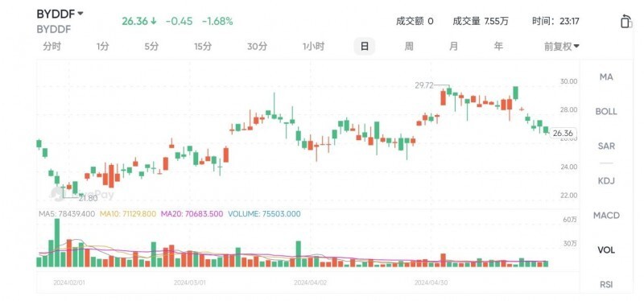Select the 1分 interval tab
644x301 pixels.
(103, 47)
